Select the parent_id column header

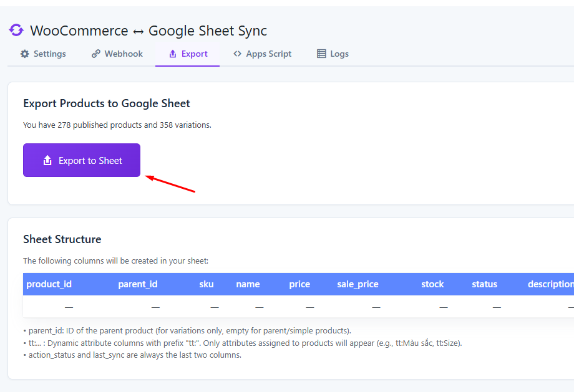coord(138,284)
